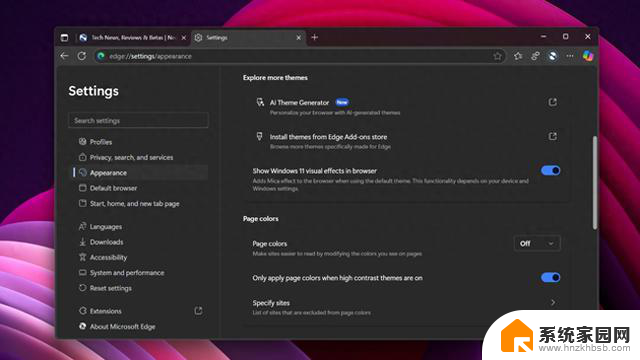Toggle Show Windows 11 visual effects switch
The width and height of the screenshot is (640, 360).
(x=550, y=171)
